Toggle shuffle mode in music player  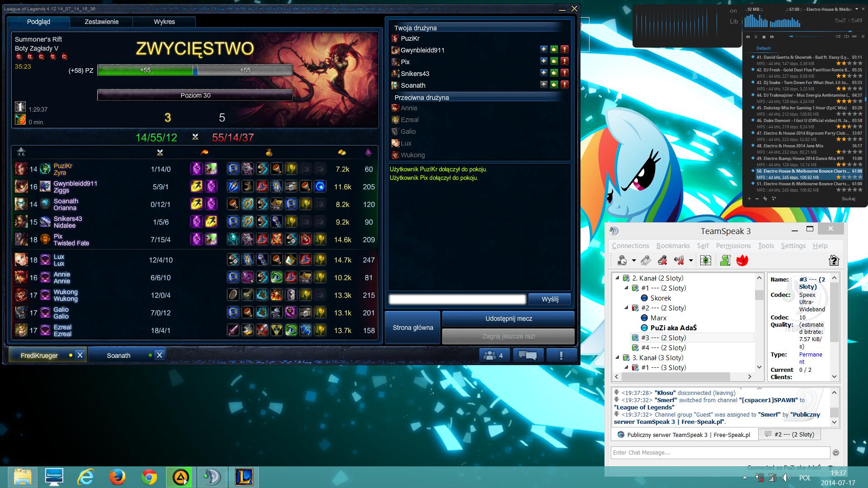click(x=838, y=36)
